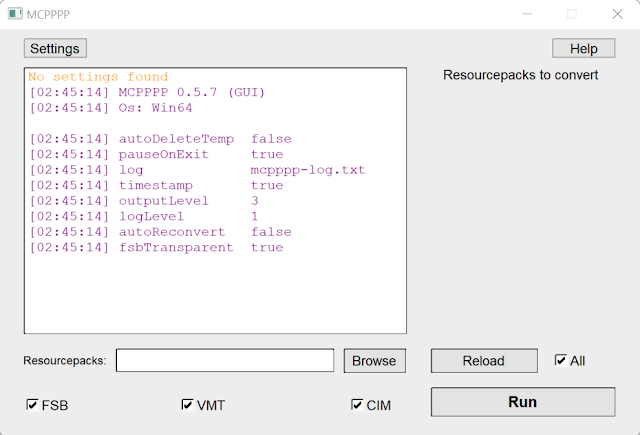The width and height of the screenshot is (640, 435).
Task: Click the Browse button
Action: click(x=375, y=361)
